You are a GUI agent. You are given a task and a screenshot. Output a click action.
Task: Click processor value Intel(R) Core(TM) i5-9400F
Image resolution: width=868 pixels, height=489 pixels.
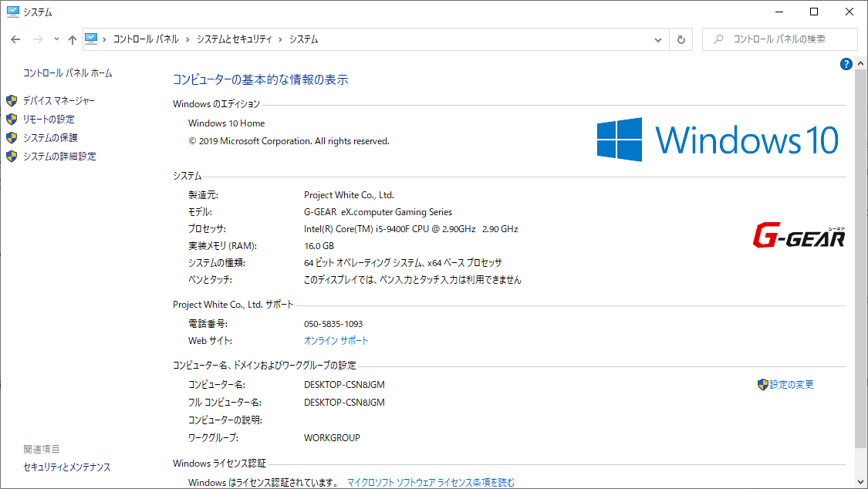[x=410, y=229]
